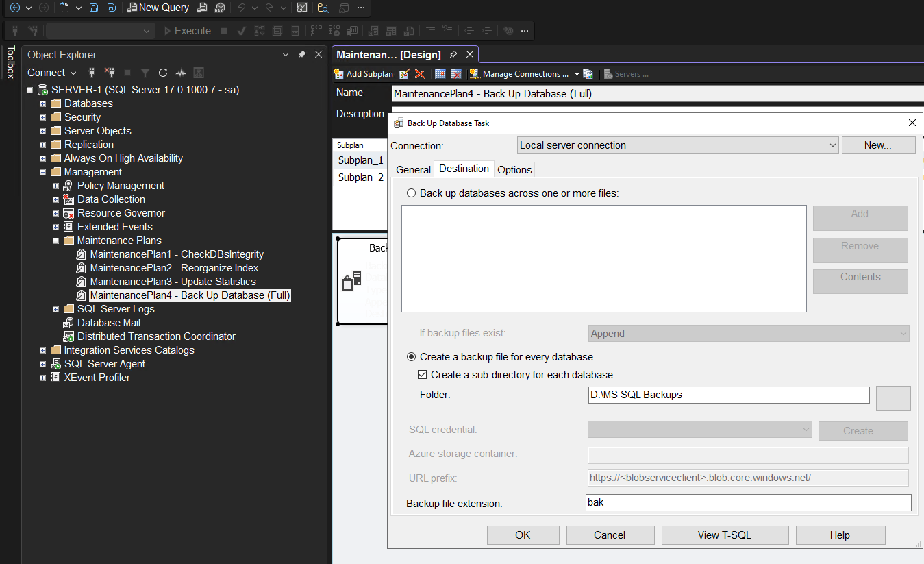
Task: Collapse the Maintenance Plans folder
Action: tap(56, 241)
